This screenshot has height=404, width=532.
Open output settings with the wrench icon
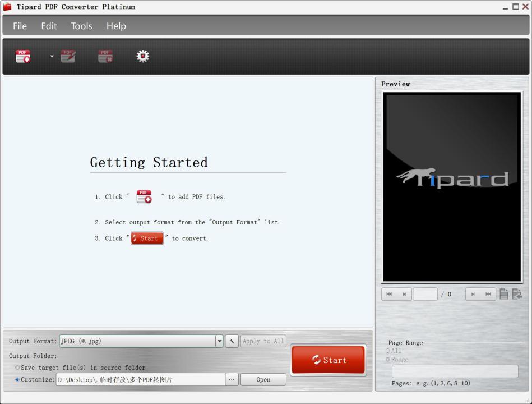point(232,341)
